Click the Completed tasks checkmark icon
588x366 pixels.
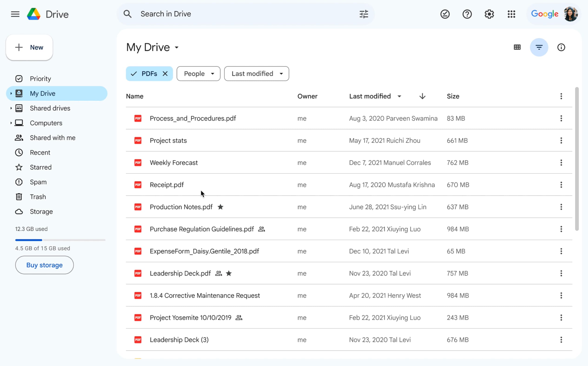click(445, 14)
